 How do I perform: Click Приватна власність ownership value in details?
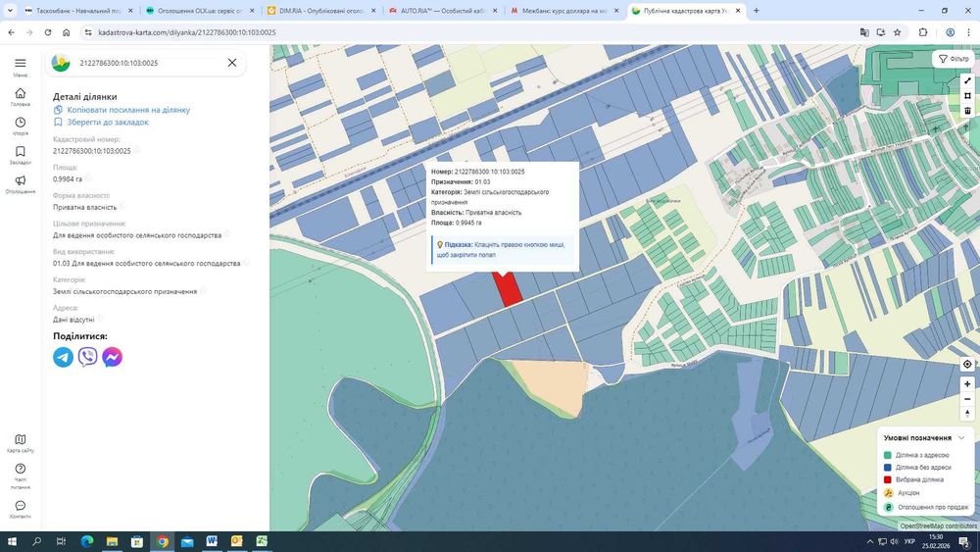pos(84,208)
